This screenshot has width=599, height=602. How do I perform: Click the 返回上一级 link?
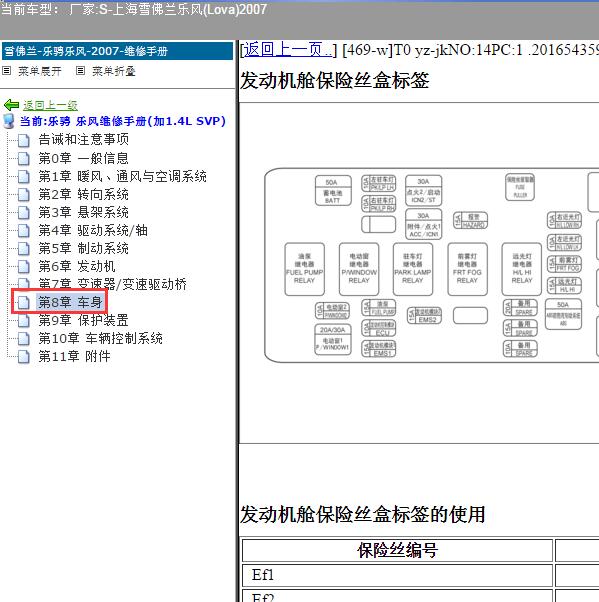point(50,105)
